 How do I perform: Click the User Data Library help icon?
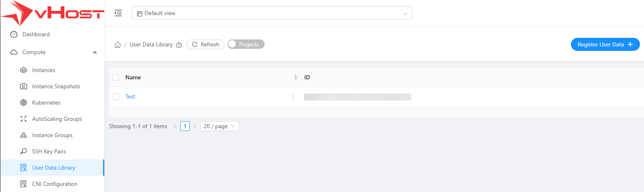click(x=179, y=45)
